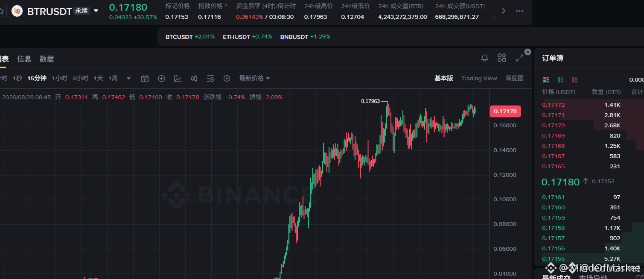Add BTRUSDT to favorites with star icon
The image size is (644, 279).
pyautogui.click(x=2, y=11)
